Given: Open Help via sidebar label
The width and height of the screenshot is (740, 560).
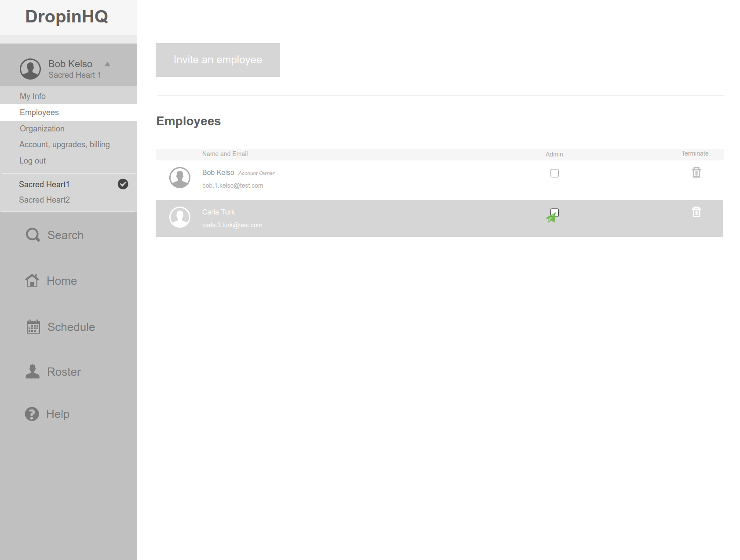Looking at the screenshot, I should [58, 414].
